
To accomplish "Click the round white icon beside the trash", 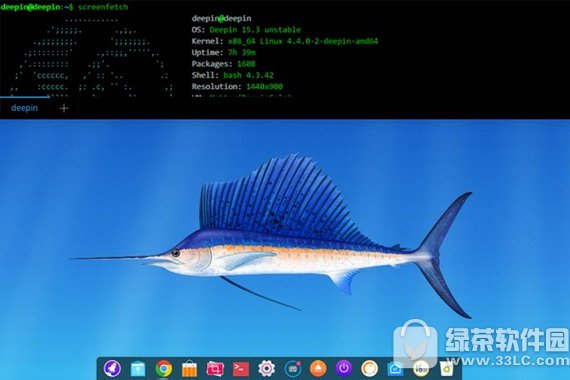I will tap(421, 369).
